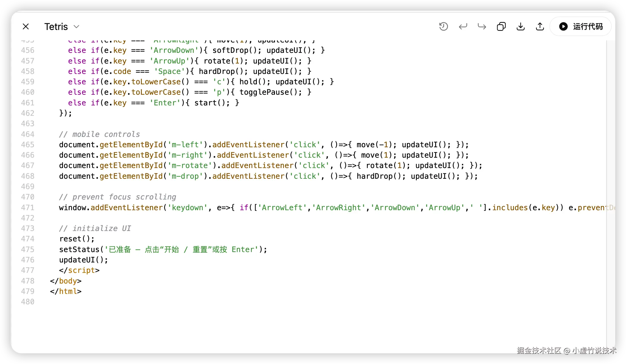
Task: Click the Tetris title text
Action: click(x=56, y=27)
